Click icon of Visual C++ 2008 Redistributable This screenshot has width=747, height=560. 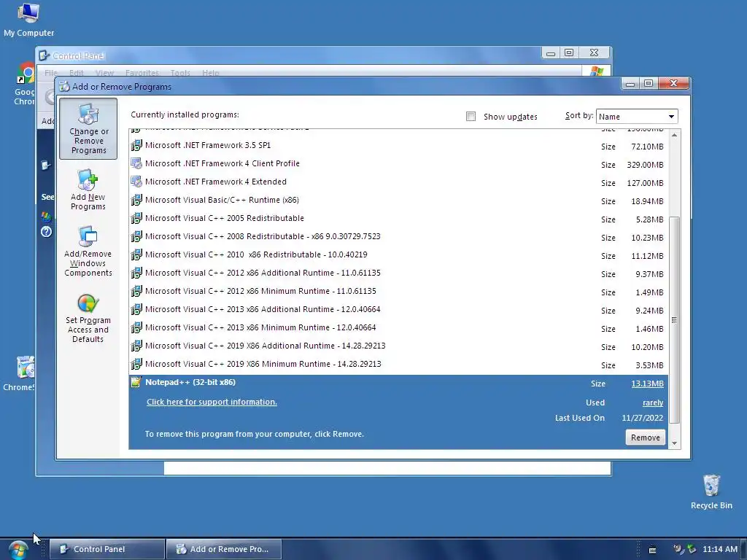click(x=136, y=237)
